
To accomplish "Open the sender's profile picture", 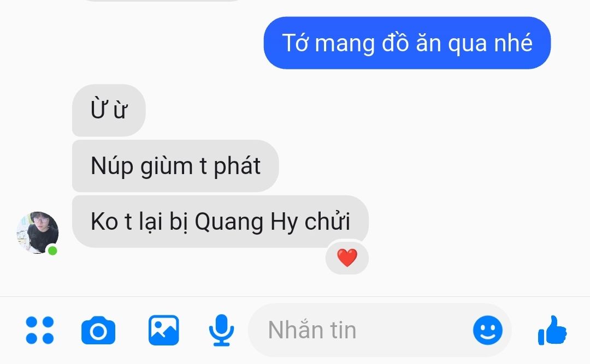I will [x=37, y=233].
